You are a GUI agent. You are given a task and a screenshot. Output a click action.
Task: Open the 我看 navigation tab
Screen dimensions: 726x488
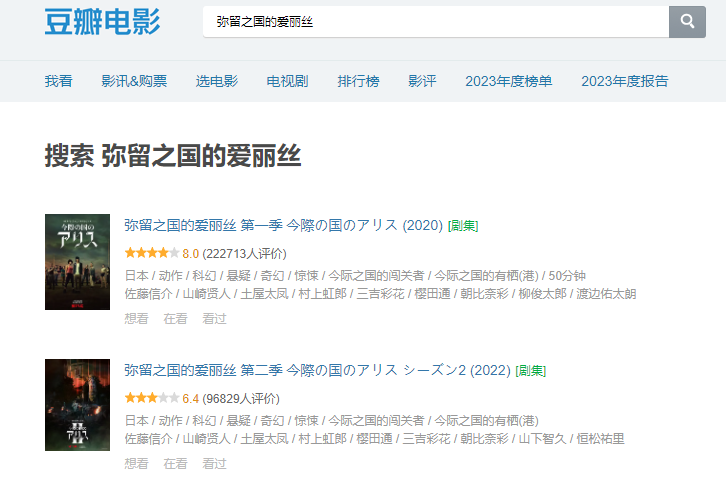point(58,81)
